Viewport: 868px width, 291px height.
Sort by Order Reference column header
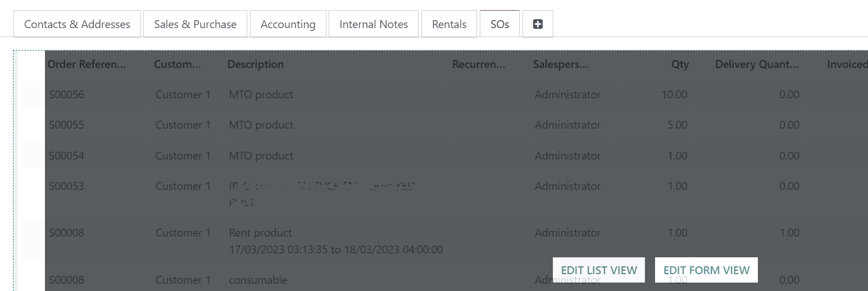(87, 65)
